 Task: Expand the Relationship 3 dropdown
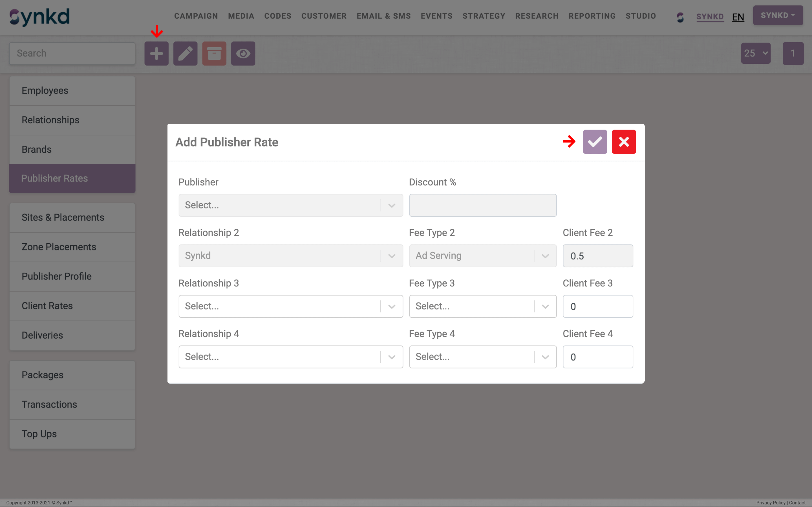291,306
